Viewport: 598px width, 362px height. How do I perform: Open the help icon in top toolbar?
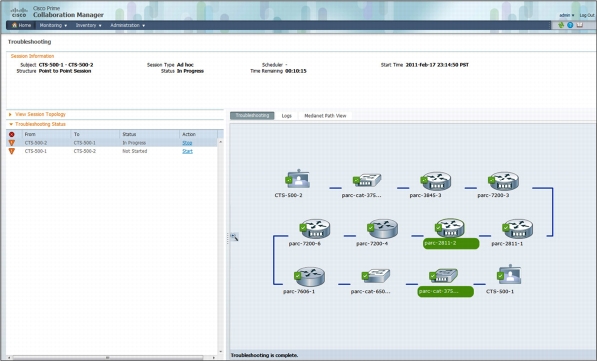pos(570,25)
